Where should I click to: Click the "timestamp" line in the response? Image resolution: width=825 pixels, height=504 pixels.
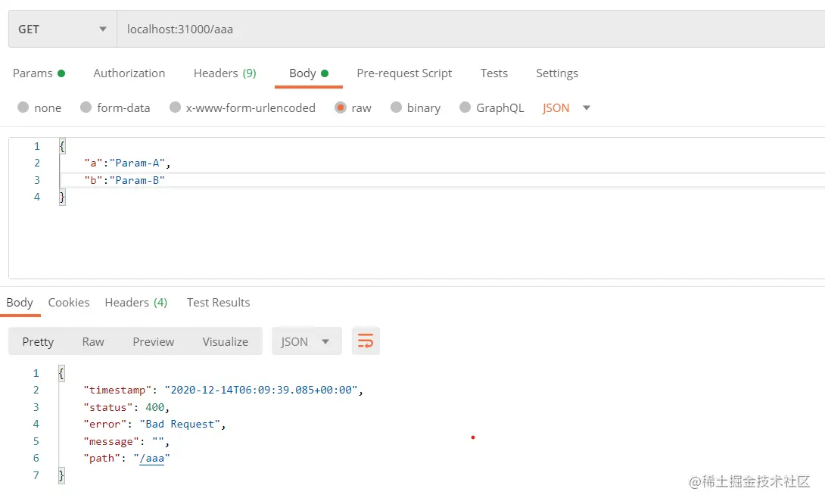click(x=223, y=390)
